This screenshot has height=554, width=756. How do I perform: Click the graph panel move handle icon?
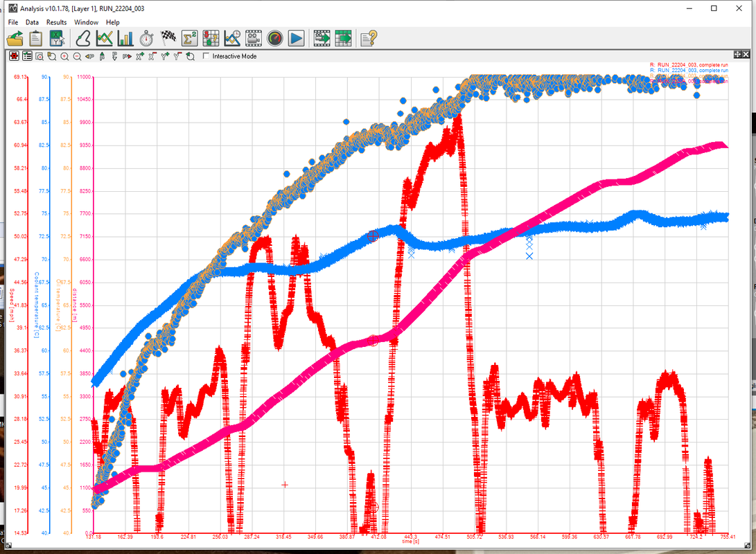click(738, 55)
